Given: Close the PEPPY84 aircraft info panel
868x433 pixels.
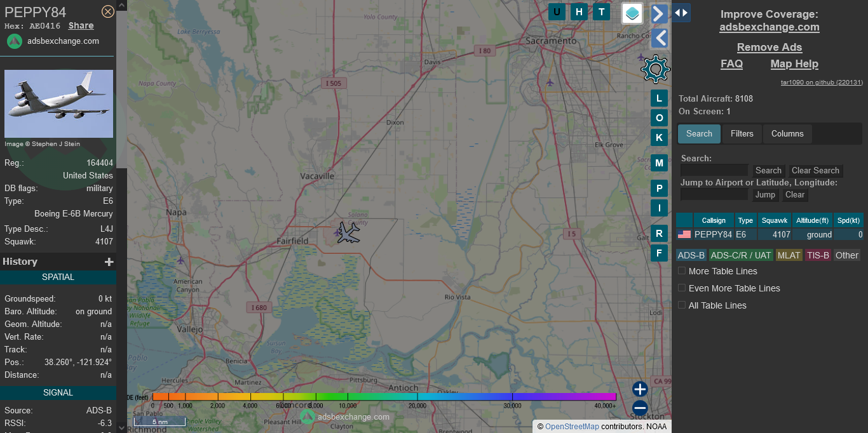Looking at the screenshot, I should tap(108, 11).
